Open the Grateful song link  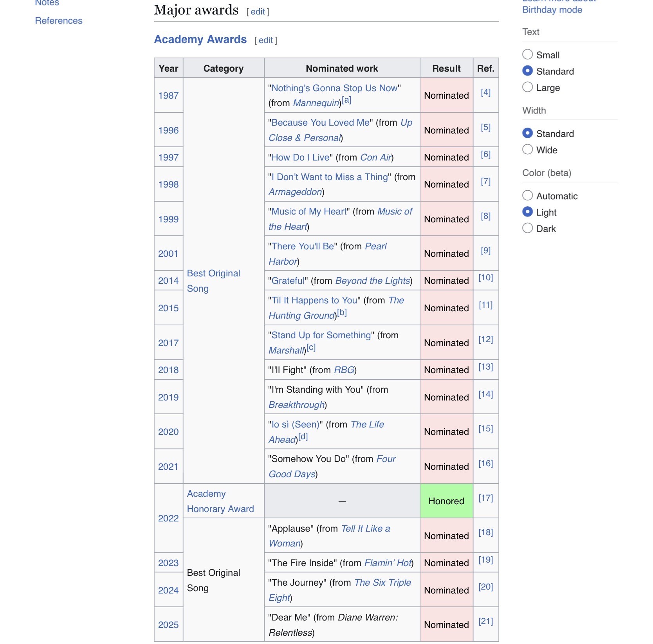click(288, 281)
